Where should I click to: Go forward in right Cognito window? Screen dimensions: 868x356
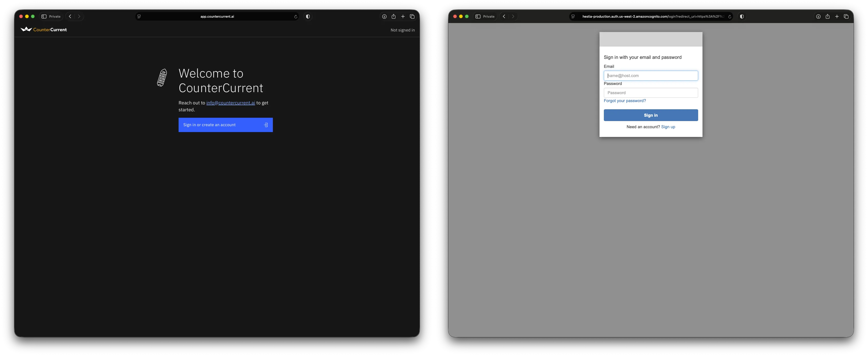pyautogui.click(x=513, y=16)
